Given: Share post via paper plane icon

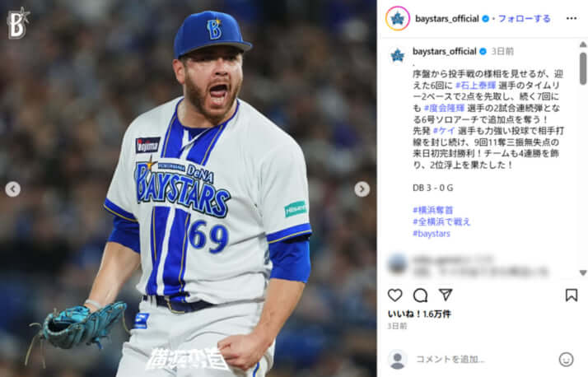Looking at the screenshot, I should [x=446, y=295].
